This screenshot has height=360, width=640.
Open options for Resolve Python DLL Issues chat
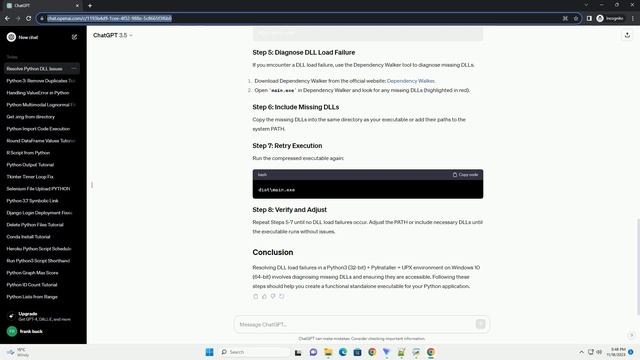pos(74,69)
